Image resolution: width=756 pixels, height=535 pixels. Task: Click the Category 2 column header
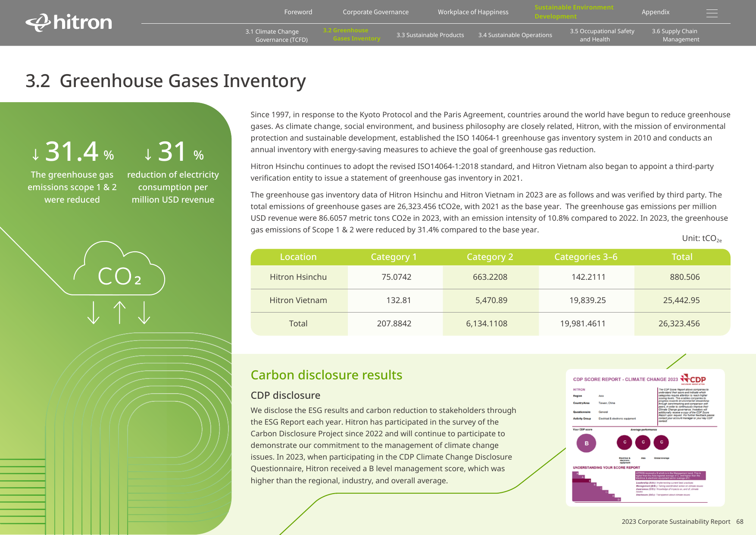coord(490,257)
